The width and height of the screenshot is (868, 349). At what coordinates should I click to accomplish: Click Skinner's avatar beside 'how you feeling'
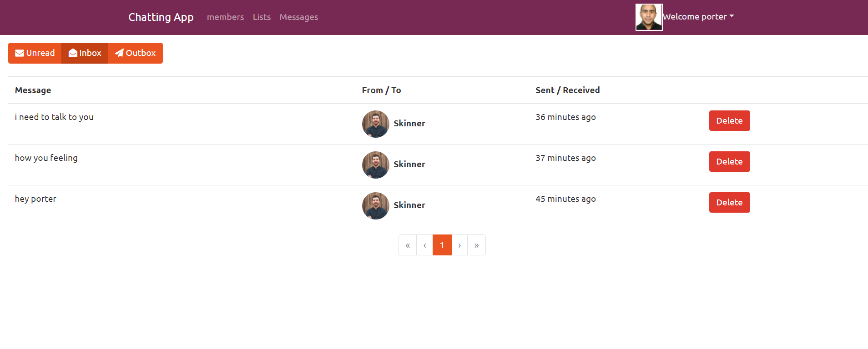[375, 165]
